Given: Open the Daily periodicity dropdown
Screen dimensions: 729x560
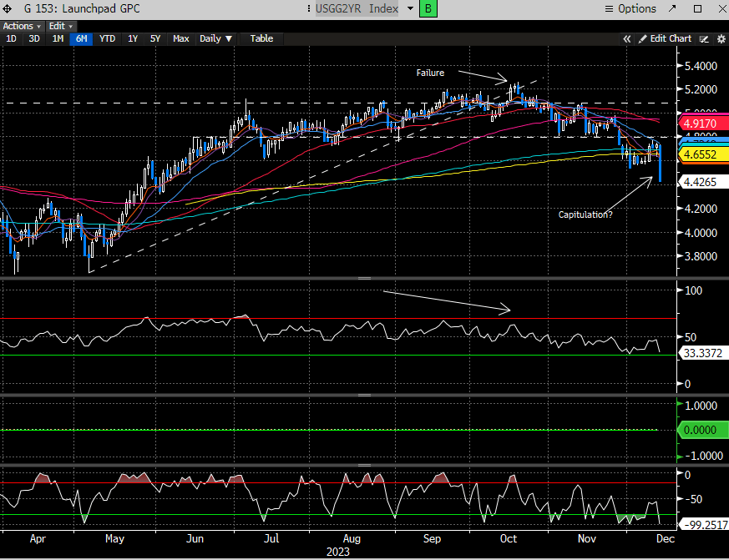Looking at the screenshot, I should click(x=216, y=38).
